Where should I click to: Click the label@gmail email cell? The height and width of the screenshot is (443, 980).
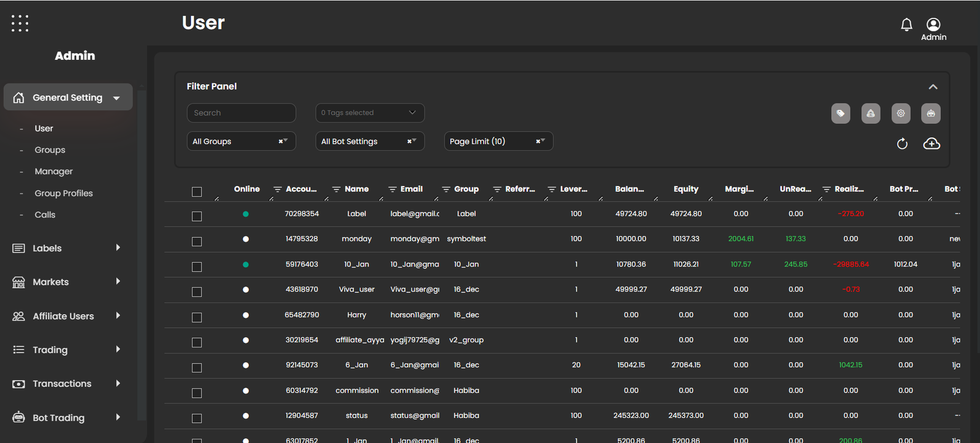415,214
